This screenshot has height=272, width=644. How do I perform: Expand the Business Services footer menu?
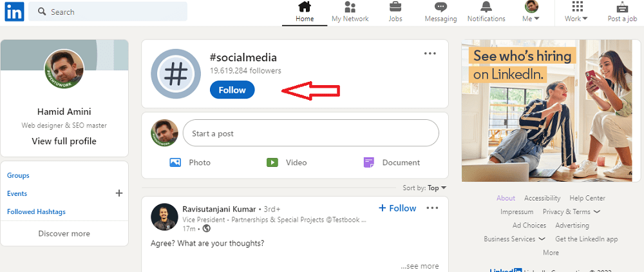pyautogui.click(x=515, y=238)
